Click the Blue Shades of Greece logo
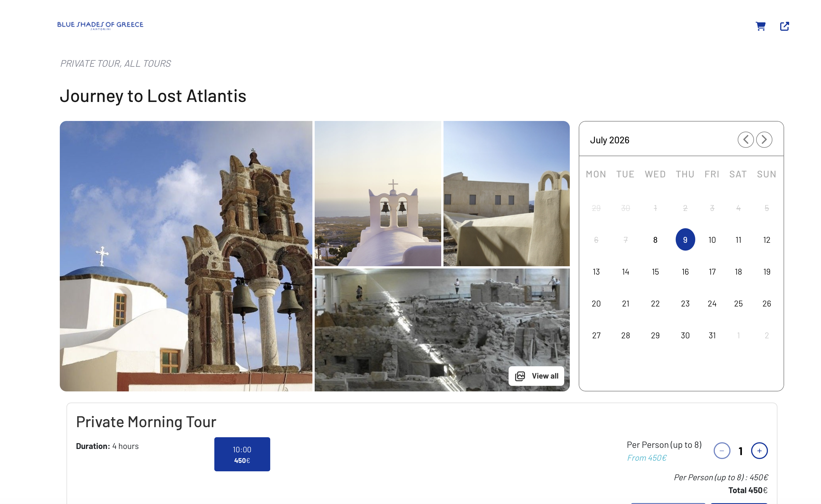The image size is (821, 504). [x=100, y=25]
